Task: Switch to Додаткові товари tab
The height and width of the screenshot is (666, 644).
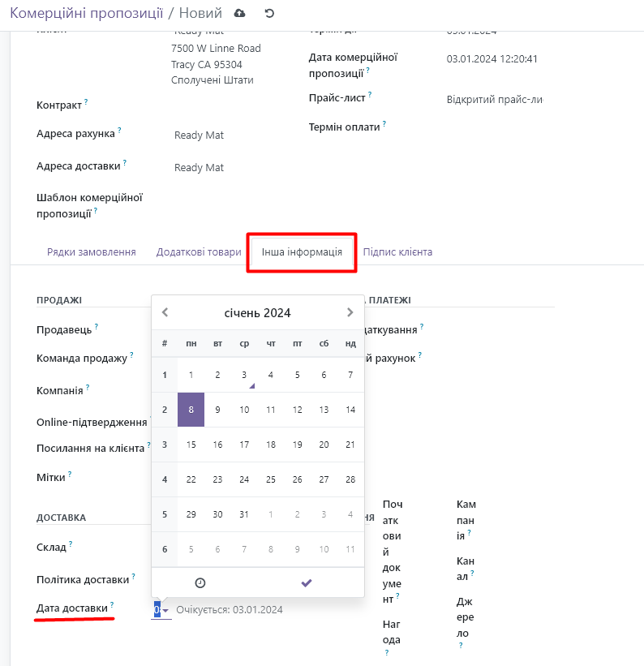Action: pyautogui.click(x=199, y=252)
